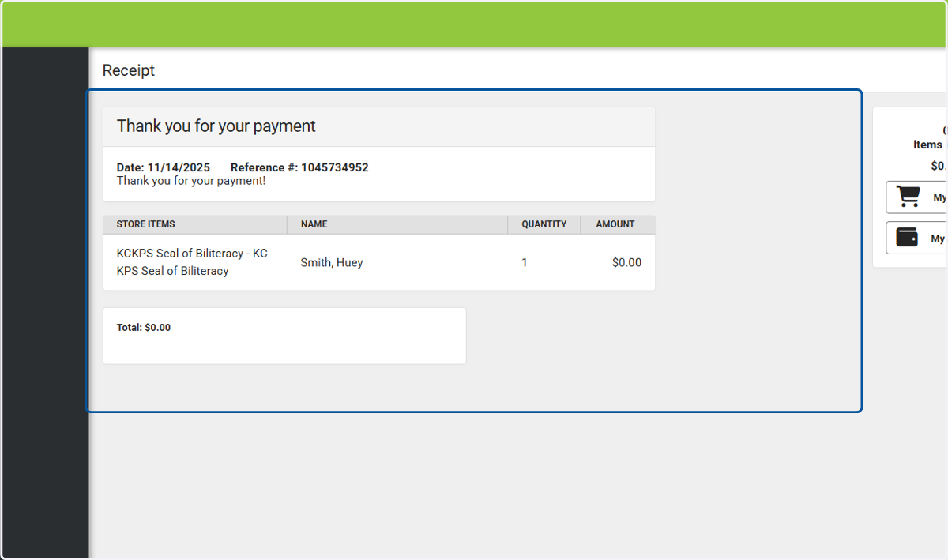Click the QUANTITY column header

[544, 224]
